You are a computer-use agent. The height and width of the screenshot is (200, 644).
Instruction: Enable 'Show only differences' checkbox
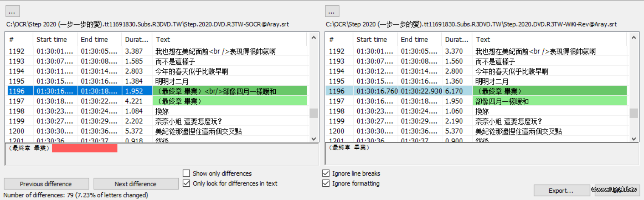click(x=186, y=173)
